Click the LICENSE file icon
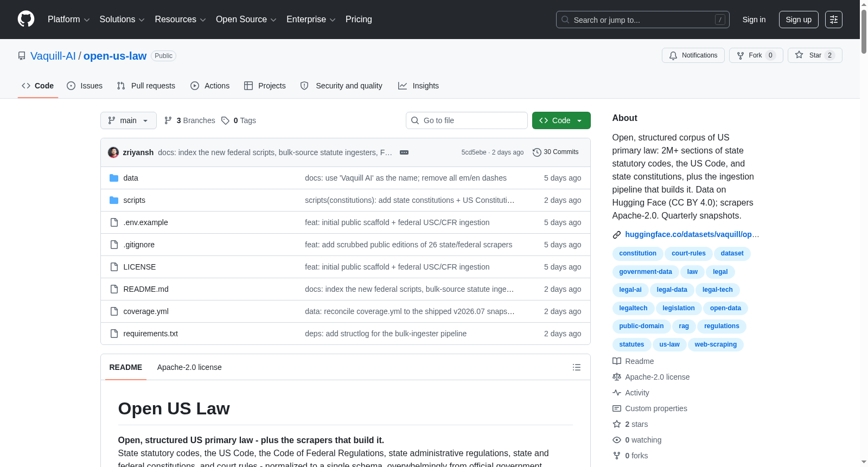Screen dimensions: 868x467 click(114, 267)
